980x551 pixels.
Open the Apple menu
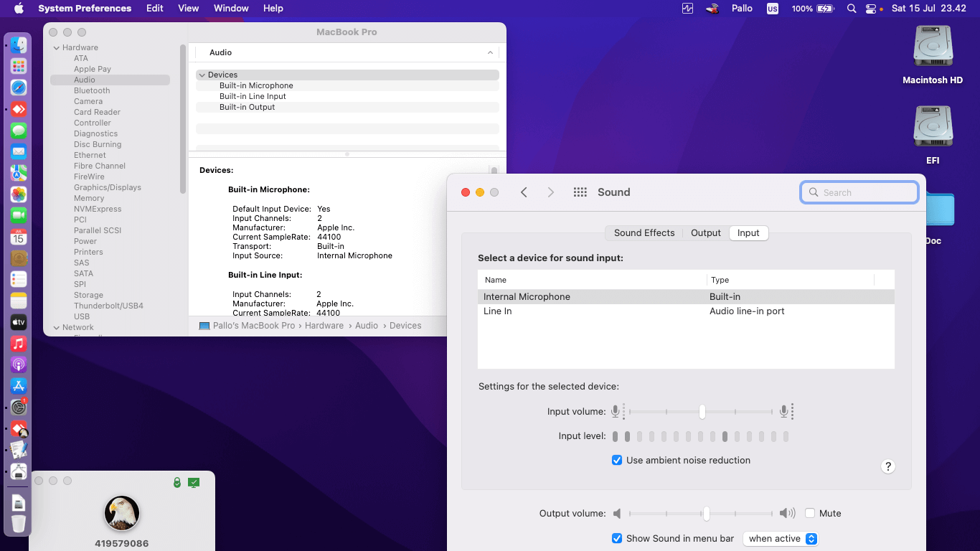(x=19, y=9)
